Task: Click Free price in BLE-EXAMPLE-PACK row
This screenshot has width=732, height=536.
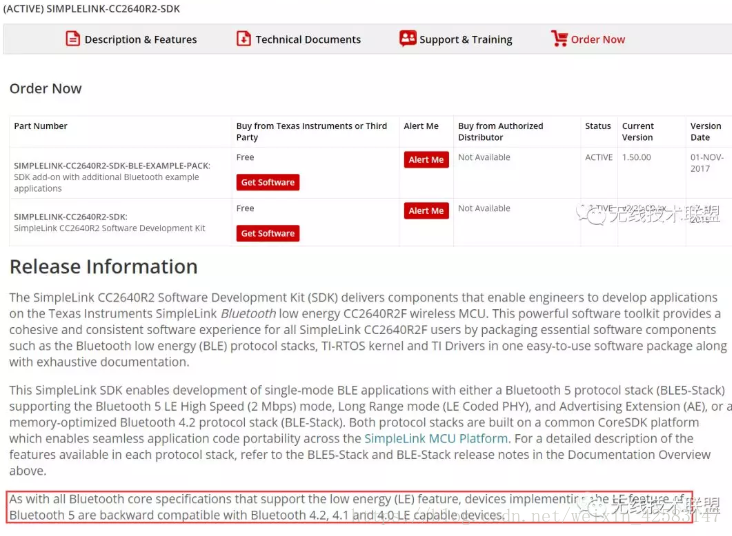Action: (245, 157)
